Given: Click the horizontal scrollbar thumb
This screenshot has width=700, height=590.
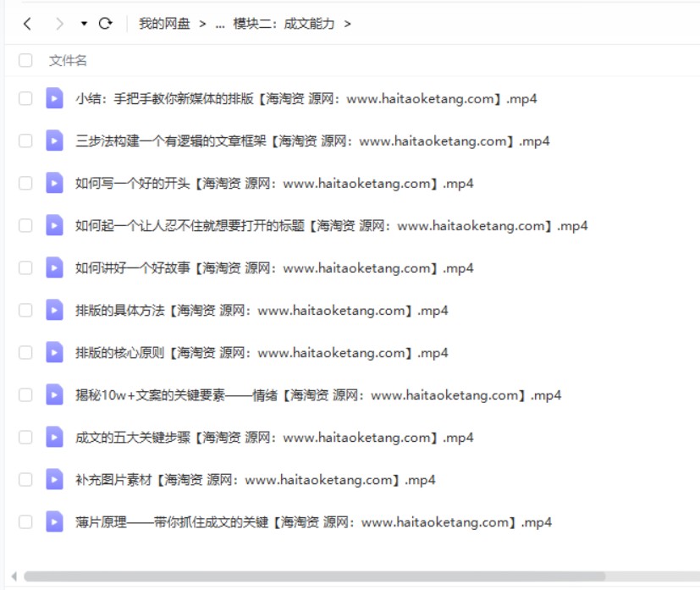Looking at the screenshot, I should click(314, 576).
